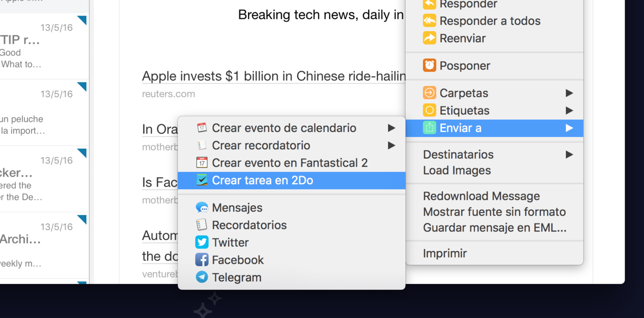Open the Destinatarios submenu

570,154
